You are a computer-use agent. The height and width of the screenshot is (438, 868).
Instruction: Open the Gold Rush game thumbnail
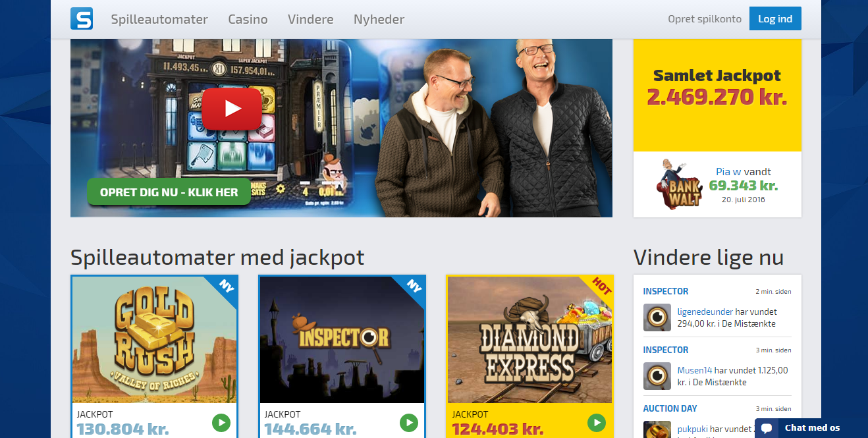154,340
